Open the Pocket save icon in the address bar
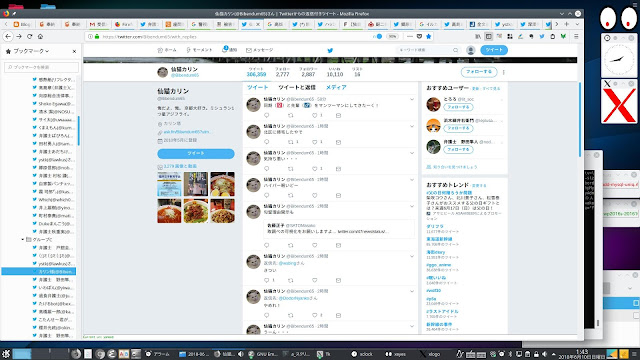Image resolution: width=640 pixels, height=360 pixels. [x=419, y=36]
